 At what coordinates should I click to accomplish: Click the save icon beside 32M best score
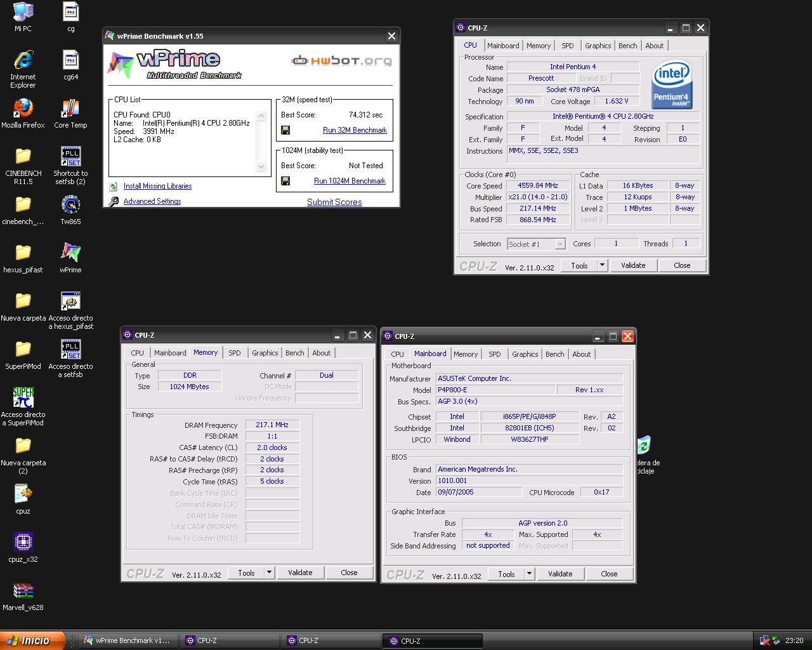tap(285, 130)
